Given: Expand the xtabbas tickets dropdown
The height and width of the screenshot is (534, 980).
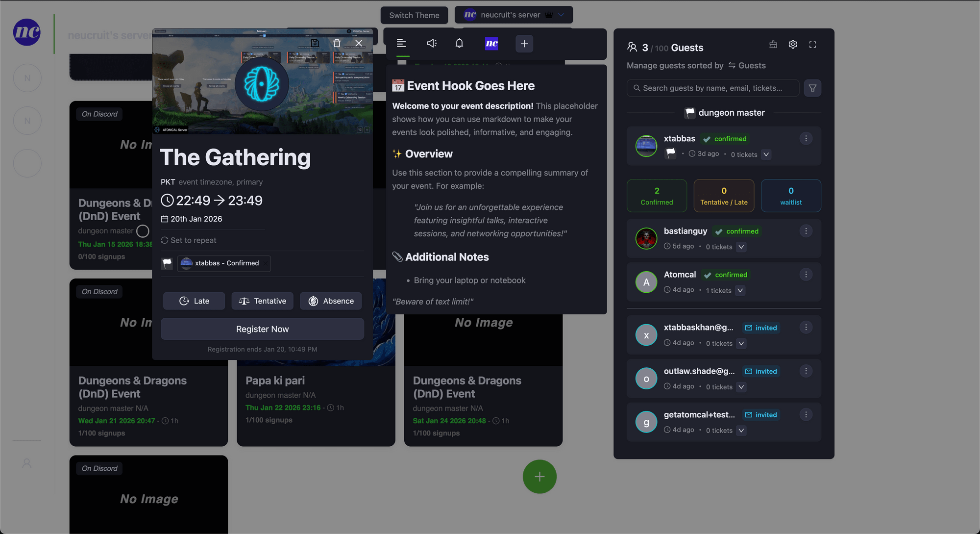Looking at the screenshot, I should point(766,154).
